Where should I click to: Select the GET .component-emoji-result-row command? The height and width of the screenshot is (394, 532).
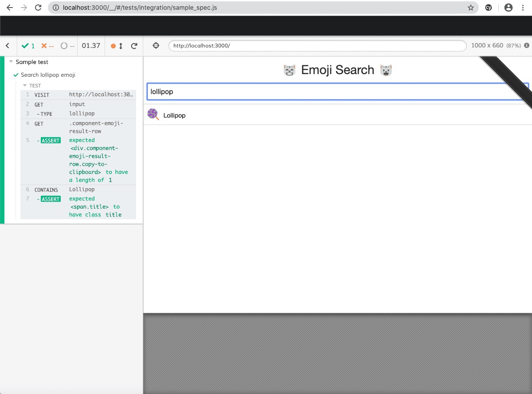78,127
